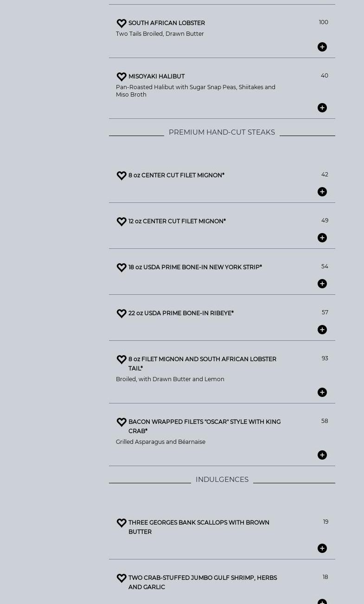364x604 pixels.
Task: Expand 8 oz Center Cut Filet Mignon options
Action: (x=322, y=192)
